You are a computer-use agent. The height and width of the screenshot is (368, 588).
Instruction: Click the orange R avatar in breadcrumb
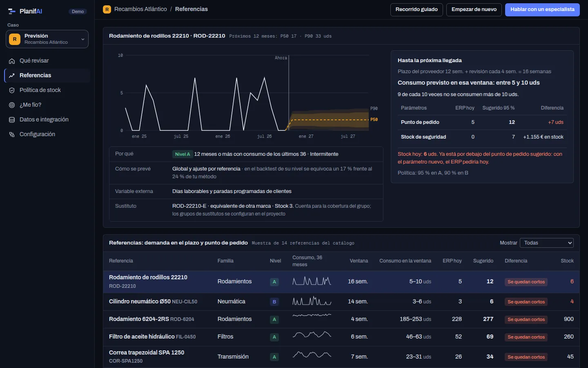107,9
